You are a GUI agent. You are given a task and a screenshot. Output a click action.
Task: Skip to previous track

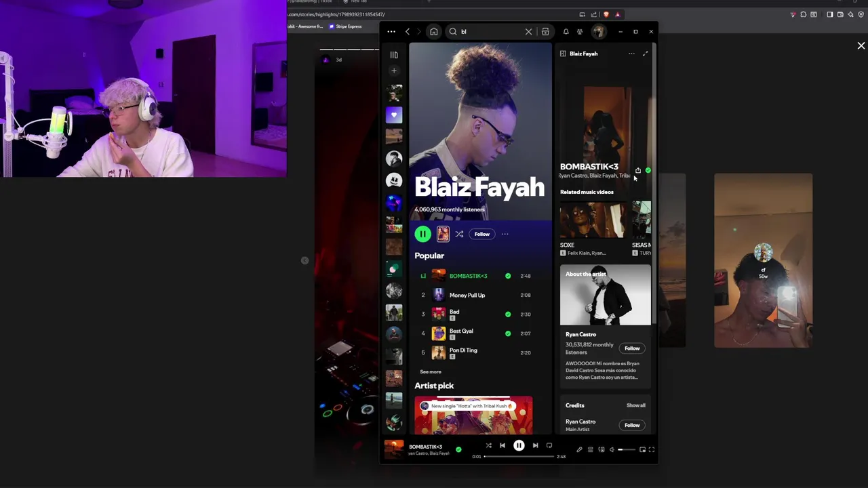pyautogui.click(x=502, y=445)
